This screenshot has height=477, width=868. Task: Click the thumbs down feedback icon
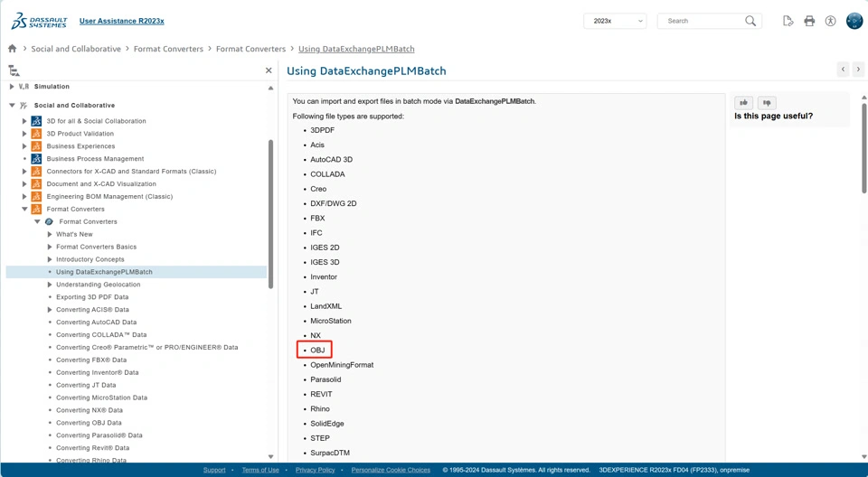pyautogui.click(x=767, y=102)
